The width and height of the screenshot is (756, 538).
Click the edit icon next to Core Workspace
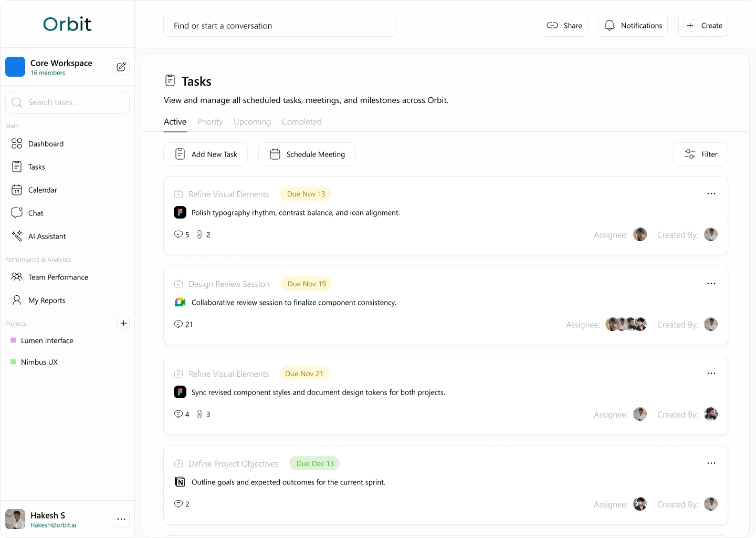[x=121, y=67]
